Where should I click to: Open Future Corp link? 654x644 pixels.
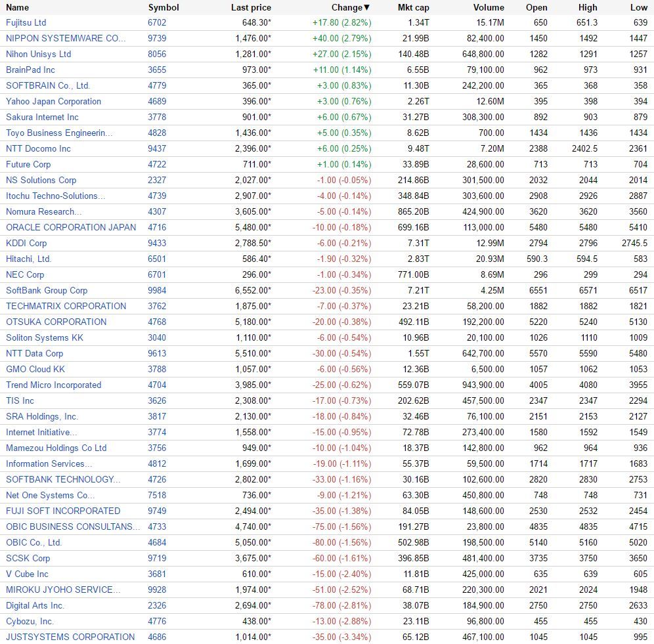28,164
